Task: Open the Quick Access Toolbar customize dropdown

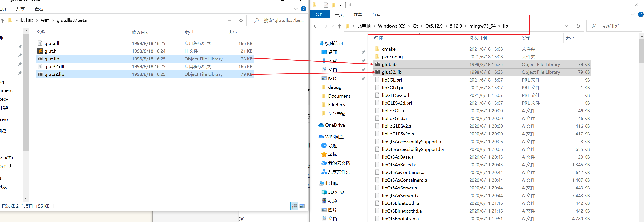Action: tap(340, 5)
